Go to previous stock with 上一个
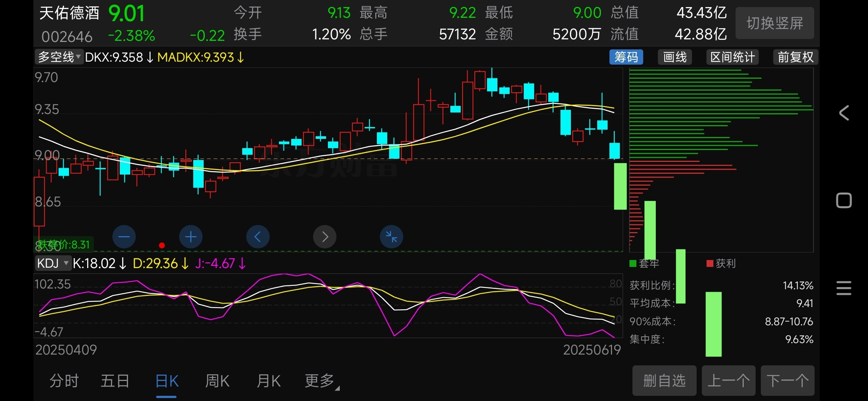This screenshot has width=868, height=401. pyautogui.click(x=729, y=381)
